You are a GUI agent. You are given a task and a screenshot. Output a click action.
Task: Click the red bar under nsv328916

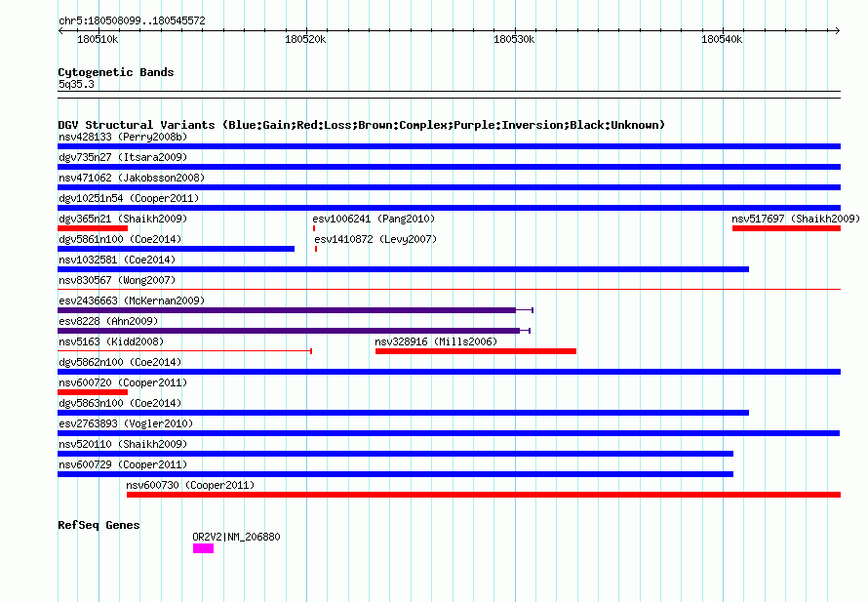click(476, 351)
